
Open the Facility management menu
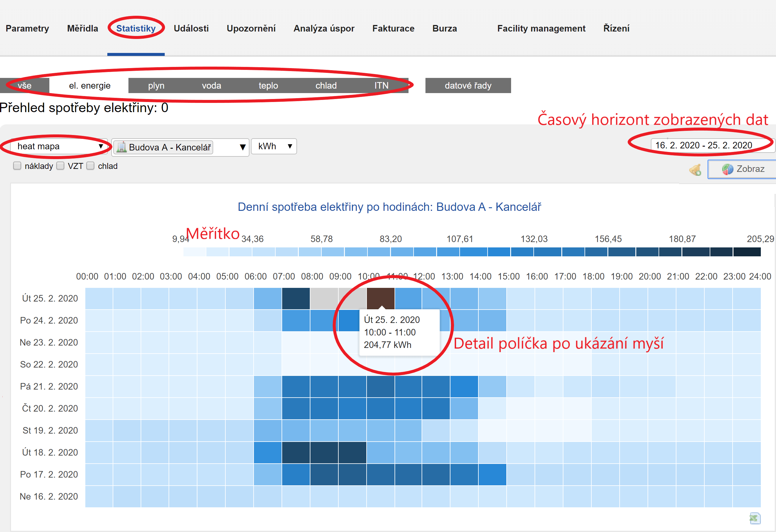click(x=541, y=28)
